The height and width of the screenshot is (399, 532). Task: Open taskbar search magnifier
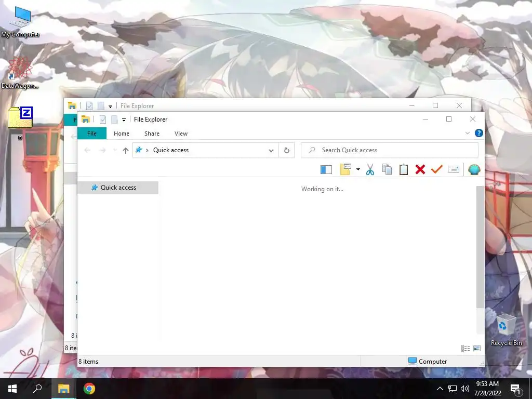pos(37,389)
